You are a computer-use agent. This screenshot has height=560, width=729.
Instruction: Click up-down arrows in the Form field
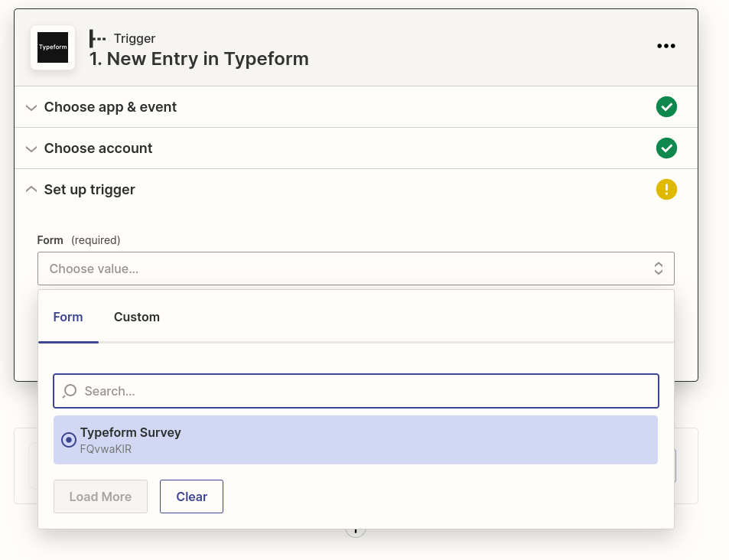[658, 269]
